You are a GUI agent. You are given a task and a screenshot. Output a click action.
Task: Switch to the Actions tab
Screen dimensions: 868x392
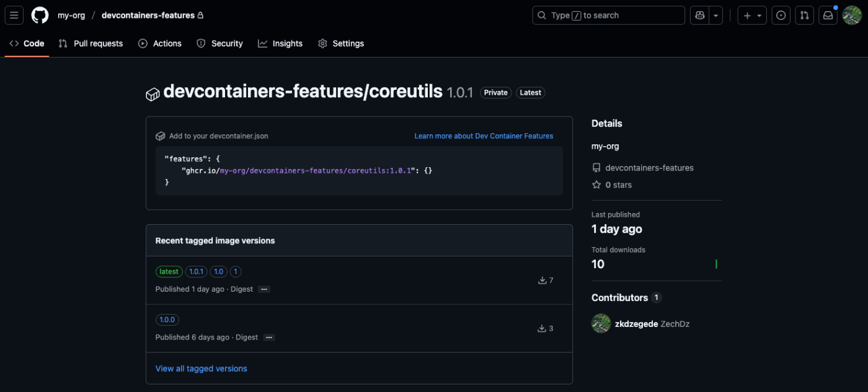[x=160, y=43]
